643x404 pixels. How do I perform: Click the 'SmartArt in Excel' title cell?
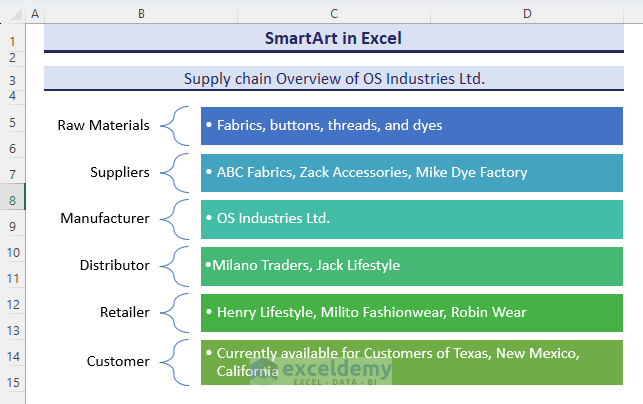pyautogui.click(x=334, y=38)
